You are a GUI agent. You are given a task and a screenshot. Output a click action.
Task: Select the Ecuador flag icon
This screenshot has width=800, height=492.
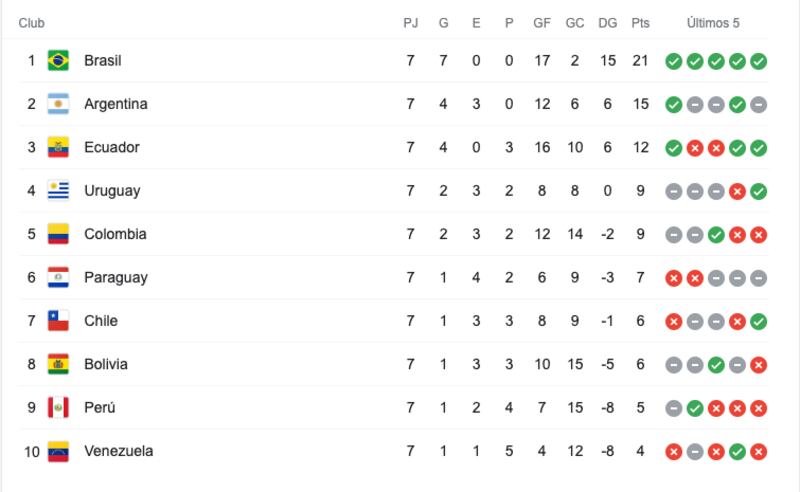pos(58,147)
